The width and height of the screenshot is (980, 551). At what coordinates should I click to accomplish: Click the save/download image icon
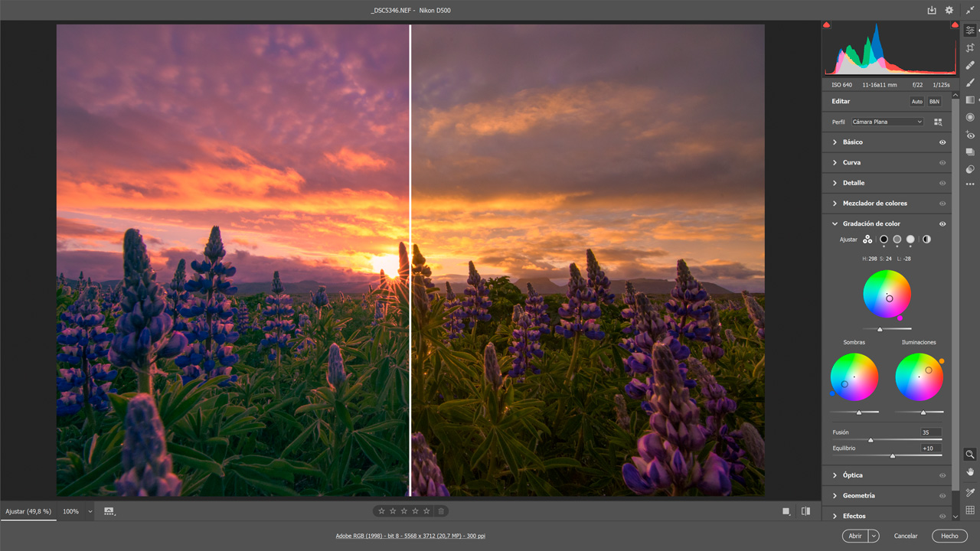931,10
